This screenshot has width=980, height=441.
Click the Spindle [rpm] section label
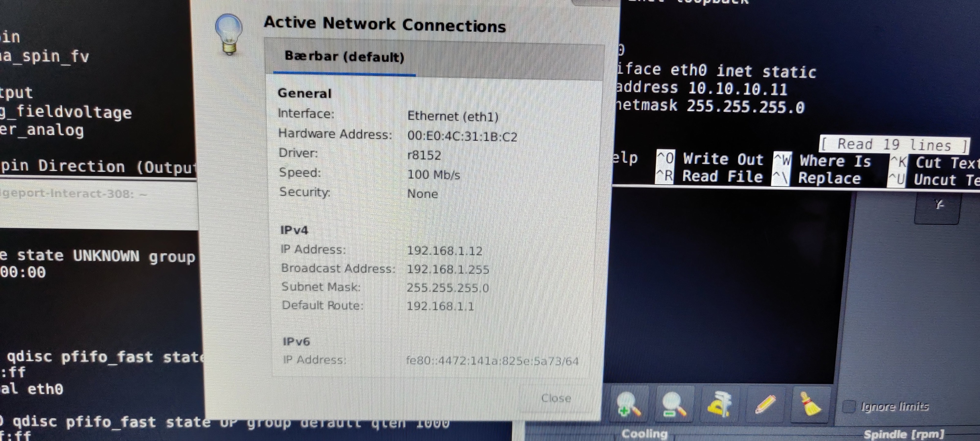pos(904,434)
